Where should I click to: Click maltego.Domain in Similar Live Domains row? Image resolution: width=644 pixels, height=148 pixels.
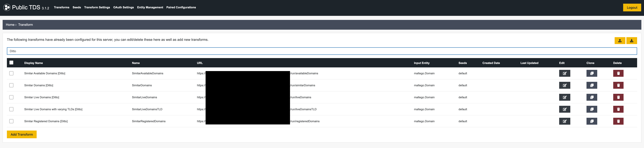424,97
